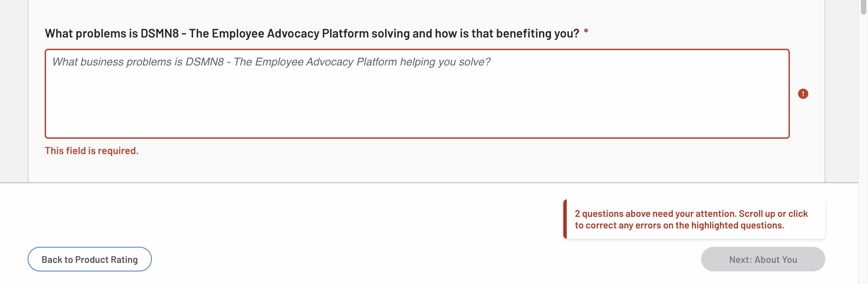Click the page's vertical scrollbar thumb

tap(864, 7)
